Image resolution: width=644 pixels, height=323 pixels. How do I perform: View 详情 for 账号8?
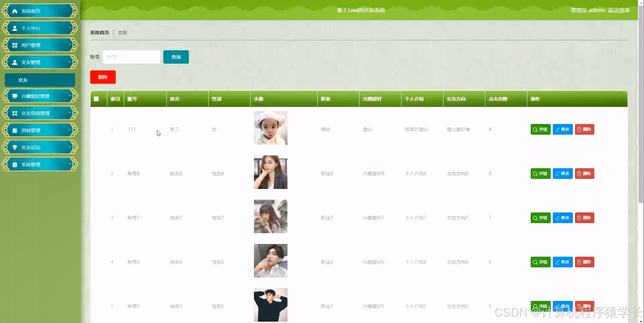pos(540,174)
